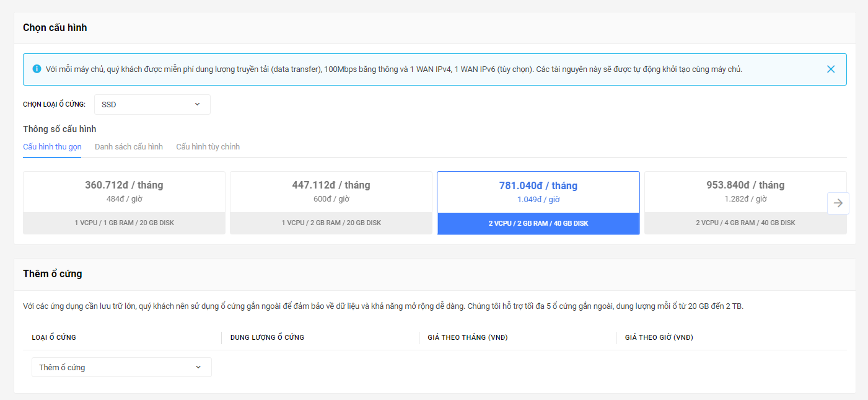Click the next arrow for more configurations

tap(838, 203)
